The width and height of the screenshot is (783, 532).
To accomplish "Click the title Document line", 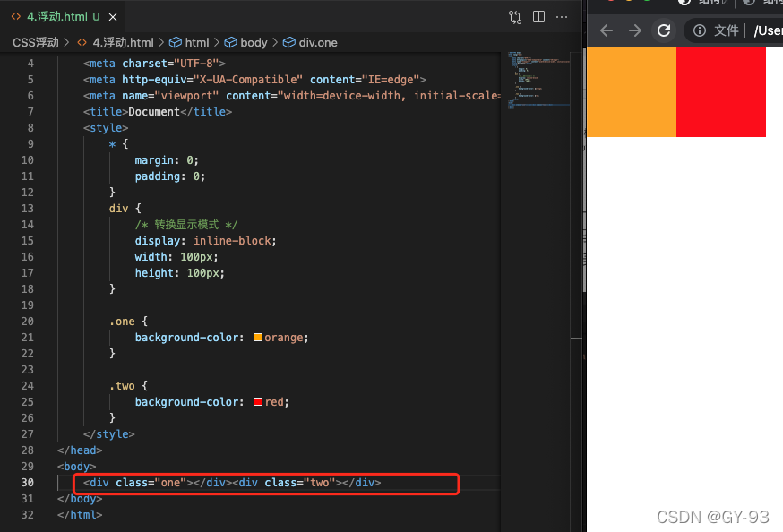I will click(x=158, y=112).
